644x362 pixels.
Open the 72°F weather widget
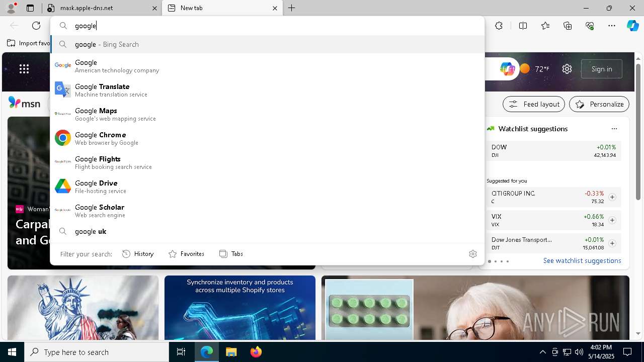click(x=535, y=69)
